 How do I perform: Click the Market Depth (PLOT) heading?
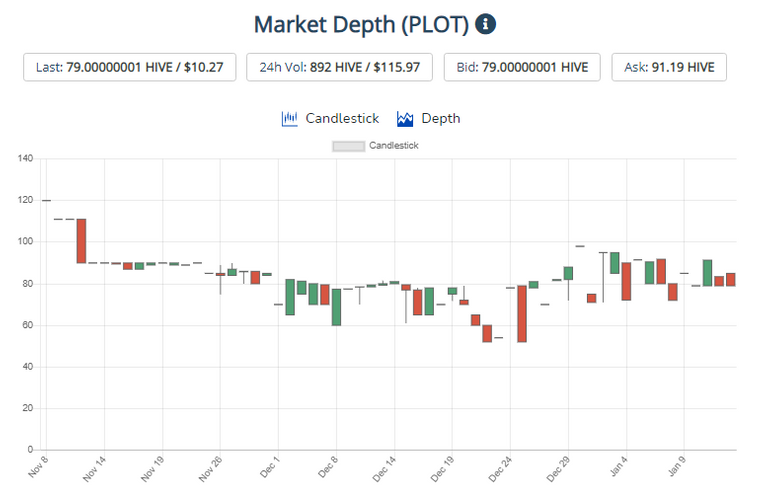[361, 24]
